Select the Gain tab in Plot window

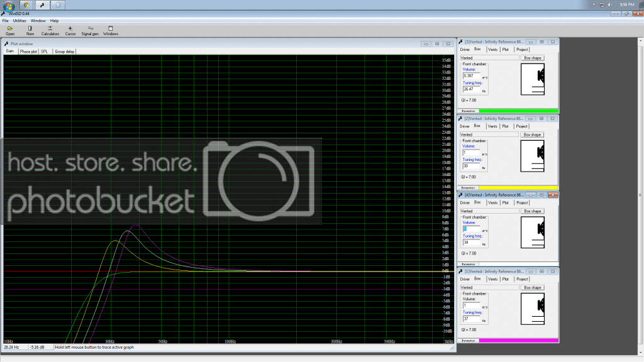tap(10, 52)
